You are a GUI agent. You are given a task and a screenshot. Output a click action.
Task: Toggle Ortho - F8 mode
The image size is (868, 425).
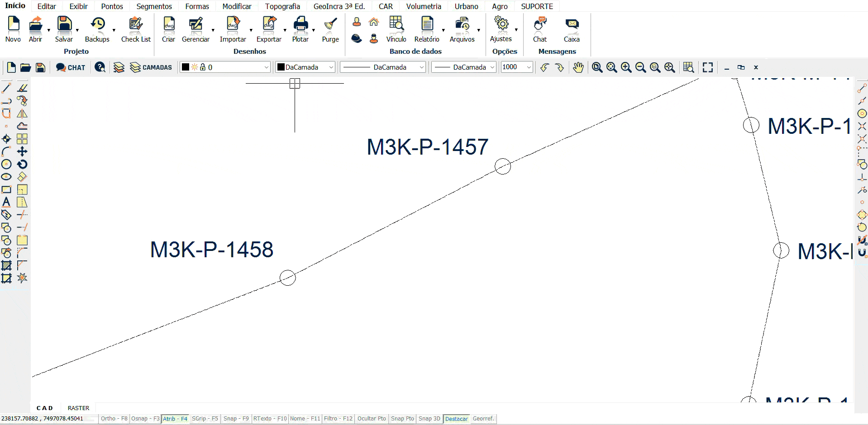(114, 419)
